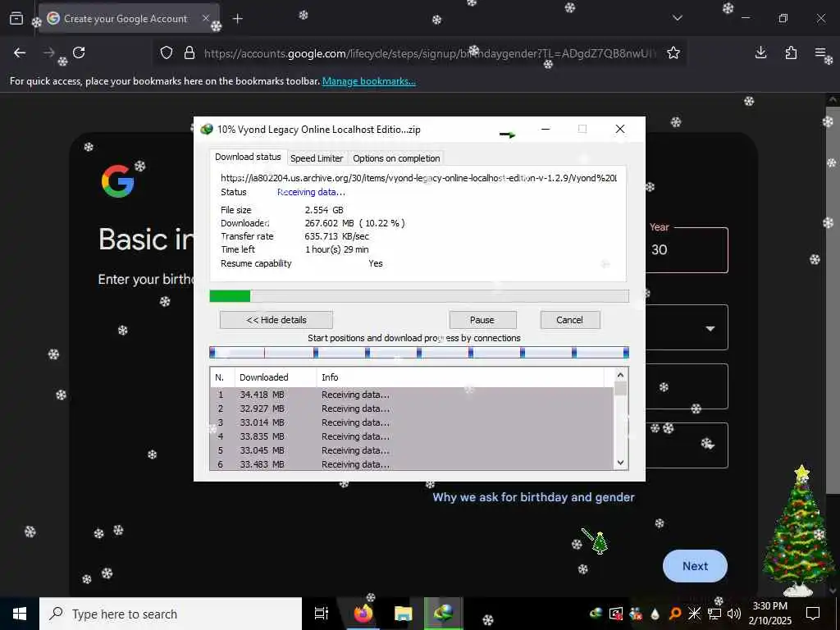Select connection row 6 with 33.483 MB
The width and height of the screenshot is (840, 630).
[412, 464]
